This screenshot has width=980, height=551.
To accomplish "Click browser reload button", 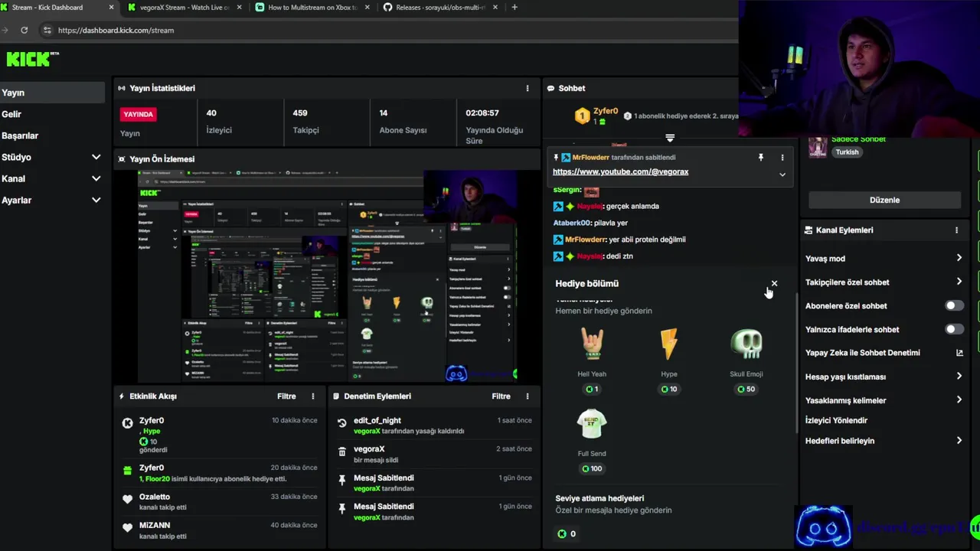I will coord(24,30).
